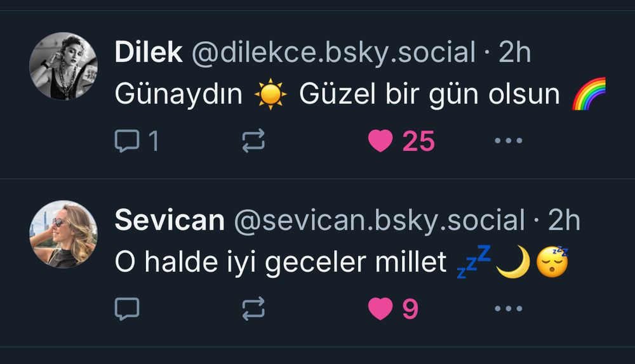The height and width of the screenshot is (364, 635).
Task: Open the @dilekce.bsky.social handle link
Action: point(333,53)
